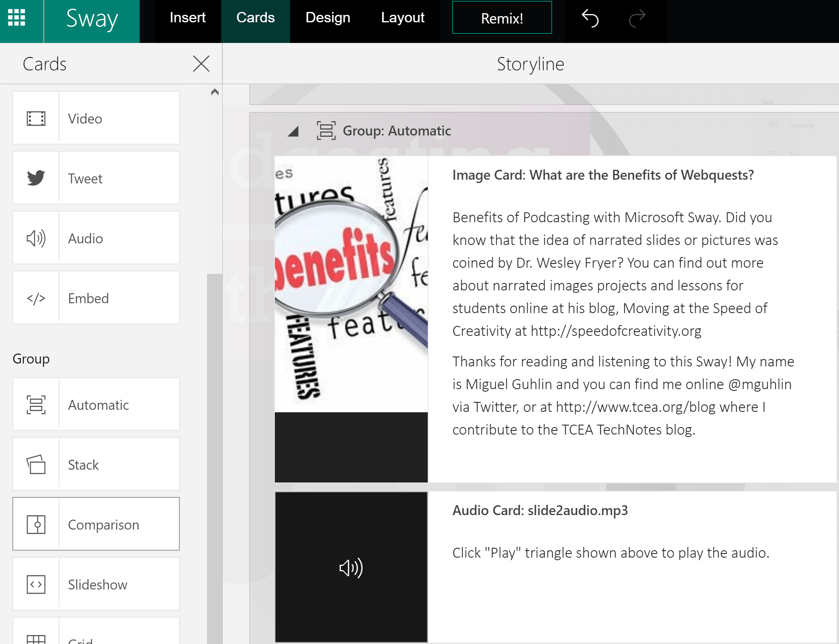Select the Slideshow group icon
Image resolution: width=839 pixels, height=644 pixels.
click(x=36, y=585)
